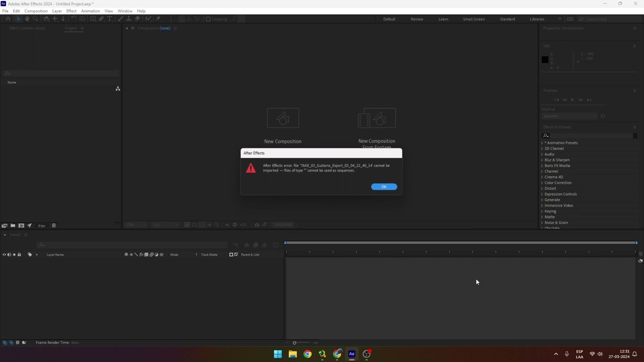Toggle the video eye column in timeline
This screenshot has width=644, height=362.
click(4, 254)
